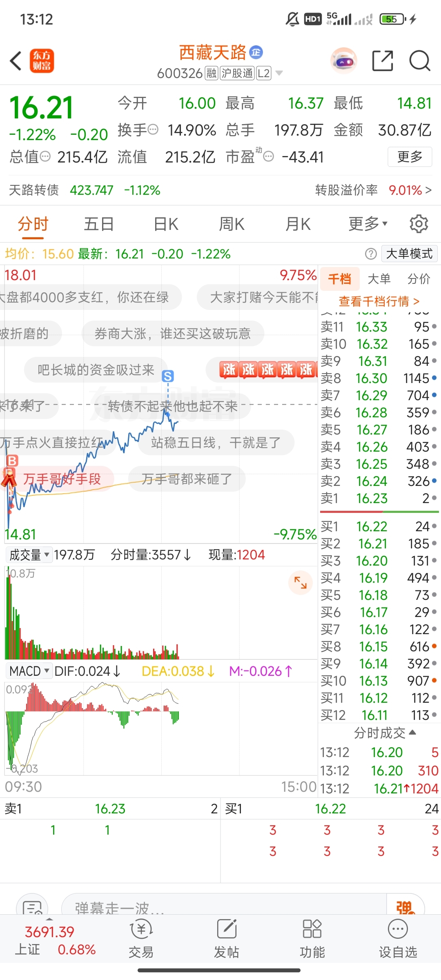441x980 pixels.
Task: Tap the L2 level tag
Action: click(264, 73)
